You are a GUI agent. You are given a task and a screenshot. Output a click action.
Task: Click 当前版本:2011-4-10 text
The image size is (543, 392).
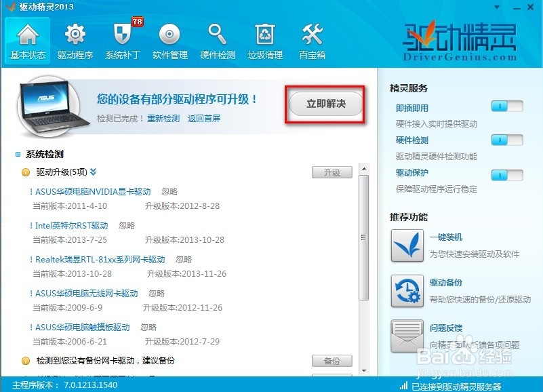[70, 206]
